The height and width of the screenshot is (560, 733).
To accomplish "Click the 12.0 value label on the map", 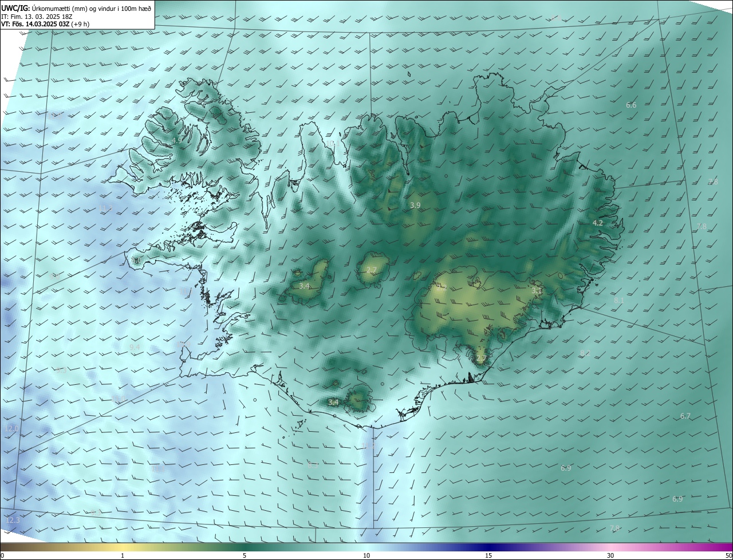I will (12, 428).
